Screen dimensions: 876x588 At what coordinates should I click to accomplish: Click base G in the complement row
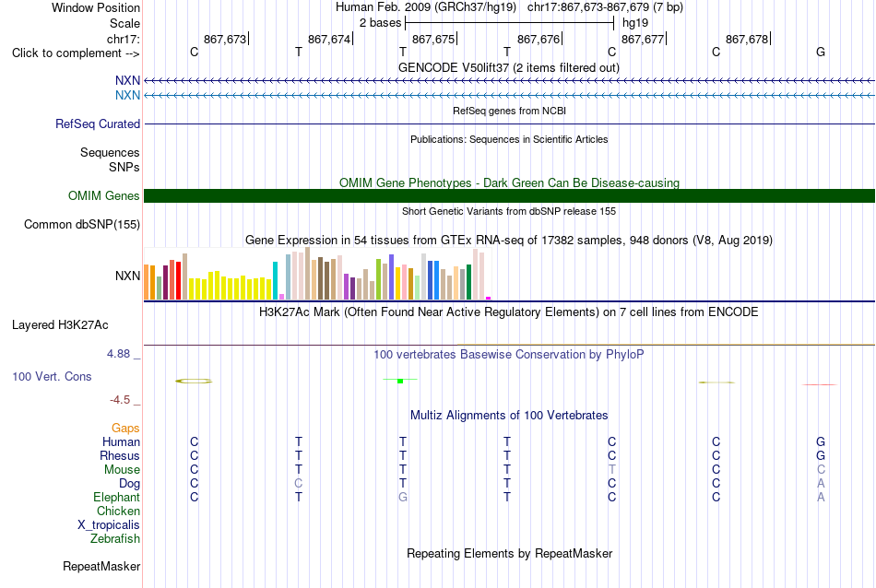coord(821,52)
